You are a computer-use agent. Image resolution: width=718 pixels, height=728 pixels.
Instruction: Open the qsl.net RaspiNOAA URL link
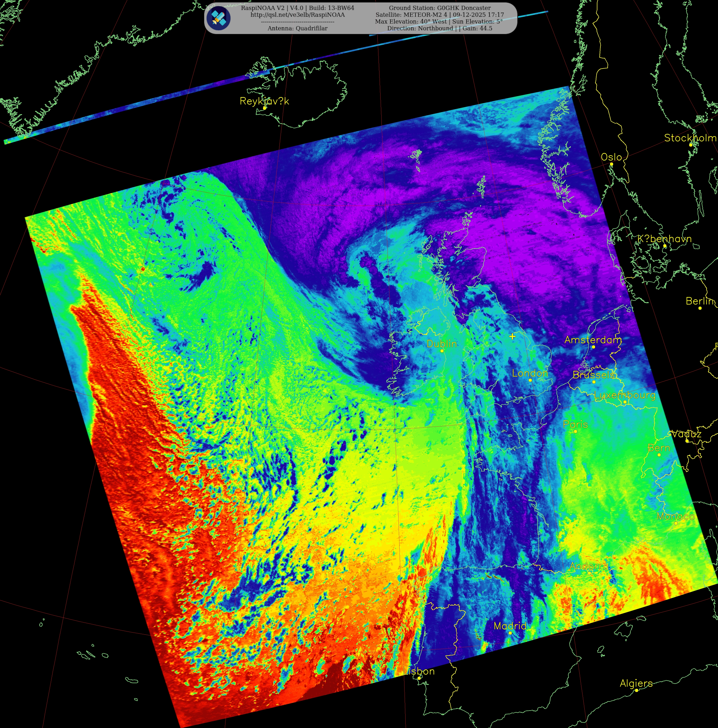[x=297, y=15]
